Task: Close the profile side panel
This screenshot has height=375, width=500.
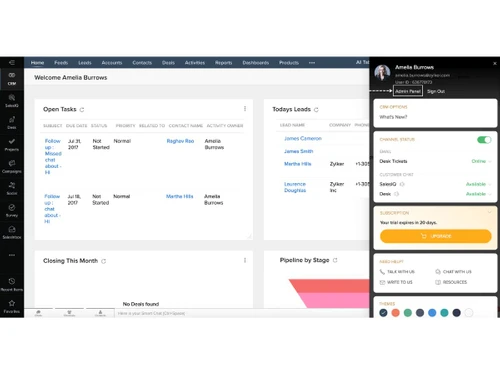Action: coord(495,63)
